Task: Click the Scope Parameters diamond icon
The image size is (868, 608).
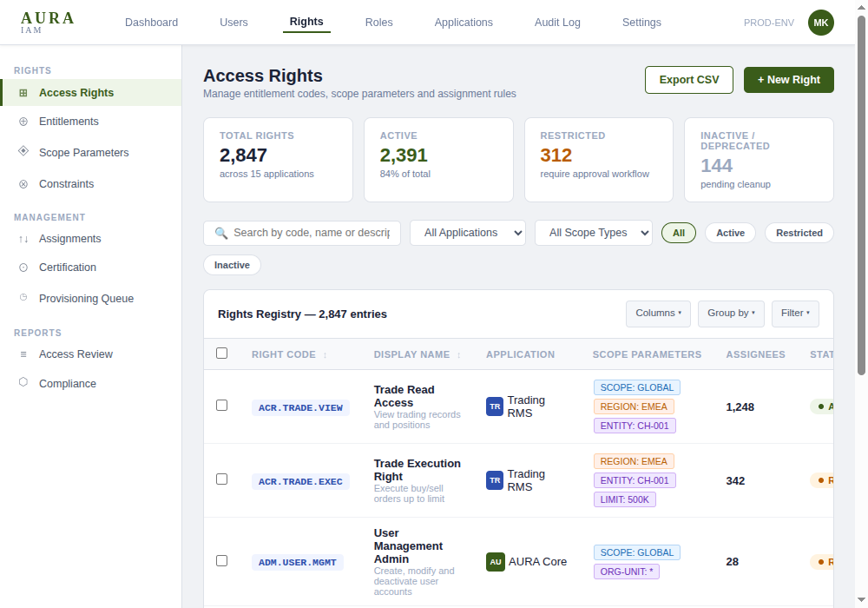Action: pyautogui.click(x=23, y=151)
